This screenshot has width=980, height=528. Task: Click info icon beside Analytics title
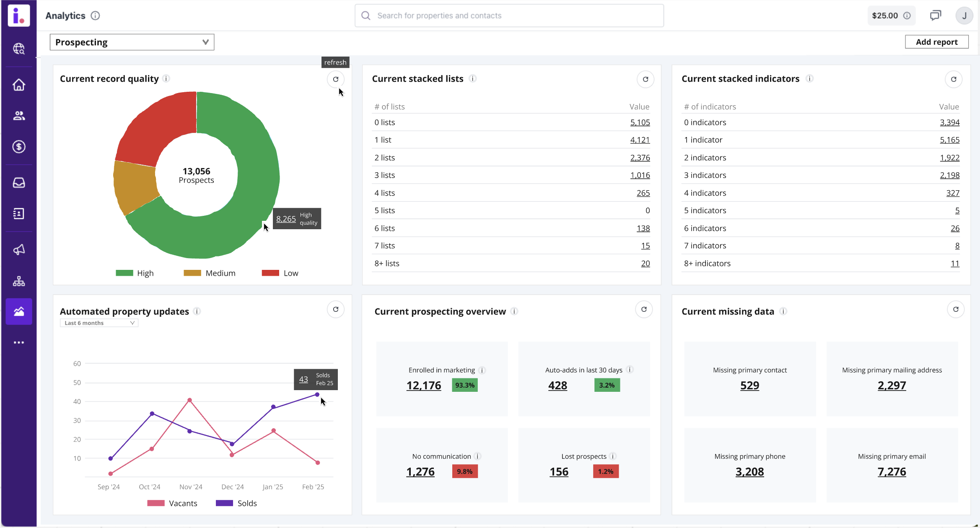pos(96,16)
